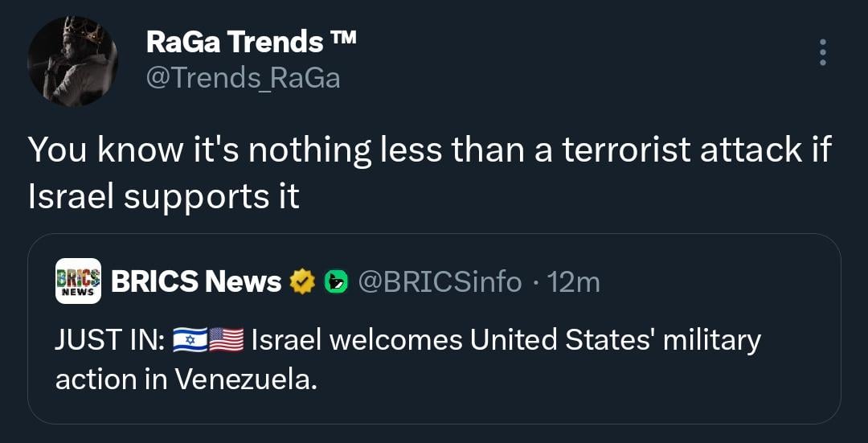Click the BRICS News account name

(x=196, y=281)
